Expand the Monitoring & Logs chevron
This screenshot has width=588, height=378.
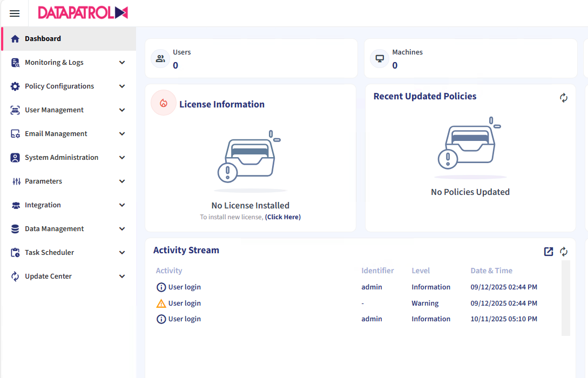(x=122, y=63)
